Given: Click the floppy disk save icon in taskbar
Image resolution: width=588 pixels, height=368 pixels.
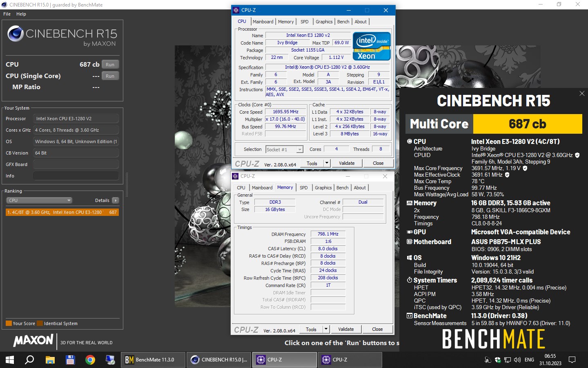Looking at the screenshot, I should click(70, 360).
